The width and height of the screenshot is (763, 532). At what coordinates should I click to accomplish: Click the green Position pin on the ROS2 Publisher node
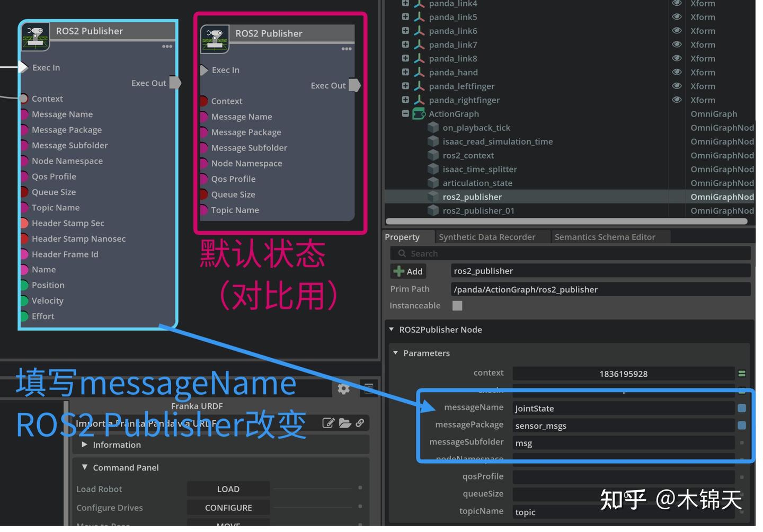tap(24, 285)
